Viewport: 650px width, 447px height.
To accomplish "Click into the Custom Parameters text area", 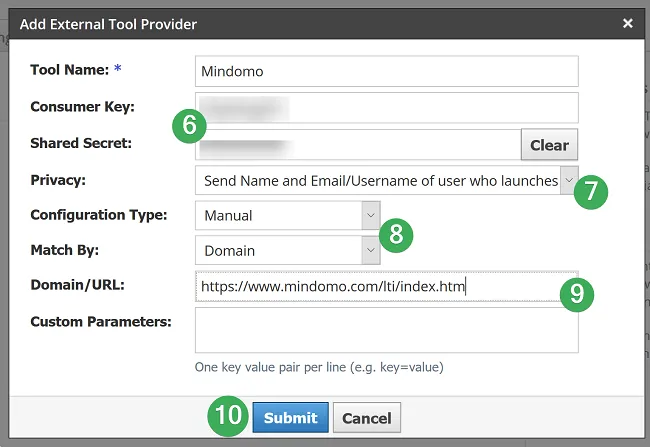I will coord(386,330).
